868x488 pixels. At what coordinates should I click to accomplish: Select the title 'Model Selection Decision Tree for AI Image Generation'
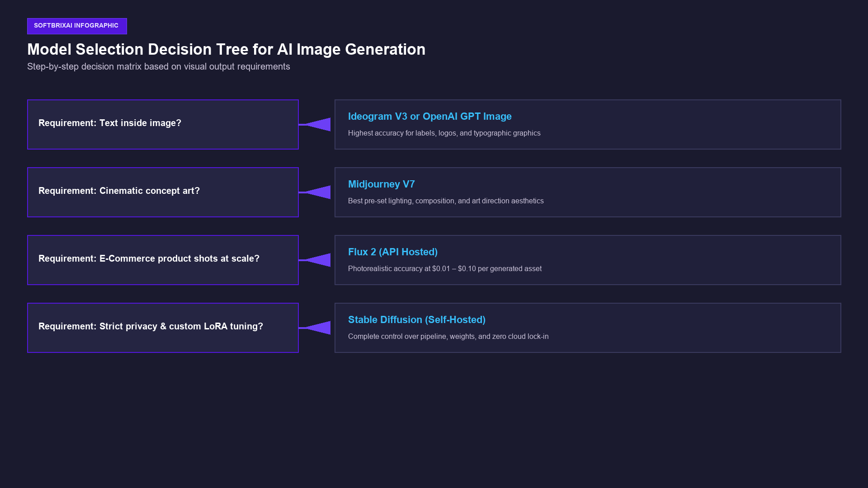click(x=226, y=49)
